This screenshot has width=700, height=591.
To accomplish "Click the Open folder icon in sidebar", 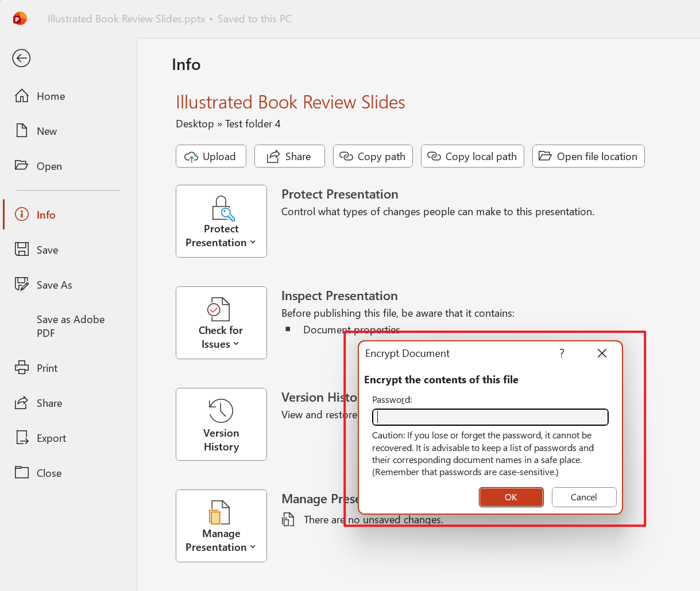I will tap(22, 166).
